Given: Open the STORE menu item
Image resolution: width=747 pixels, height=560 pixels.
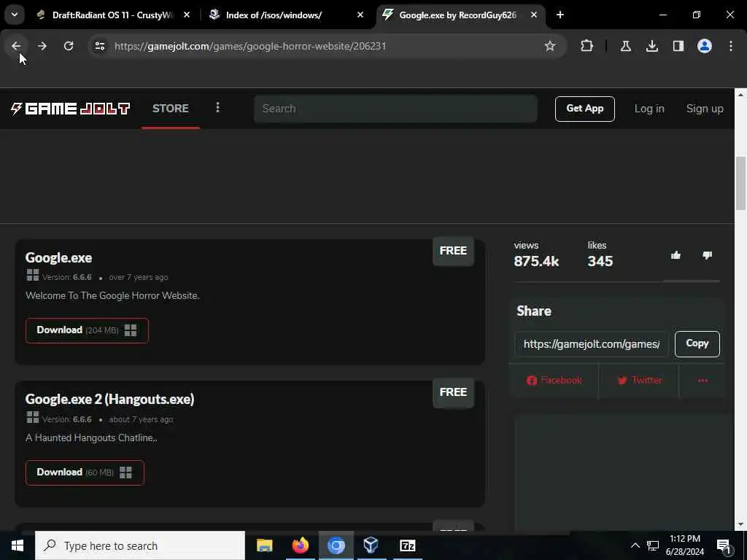Looking at the screenshot, I should pos(170,108).
